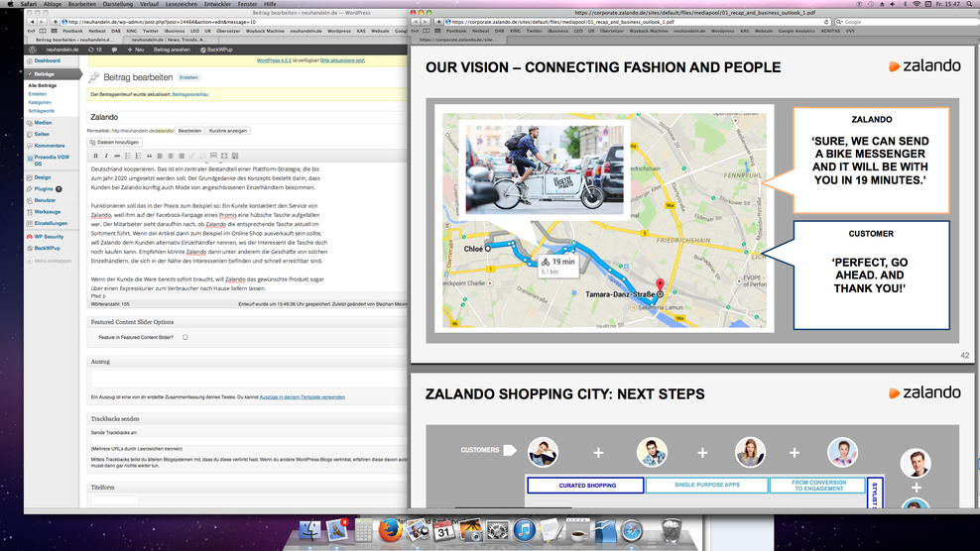Open WordPress logo menu in admin bar

pyautogui.click(x=33, y=50)
